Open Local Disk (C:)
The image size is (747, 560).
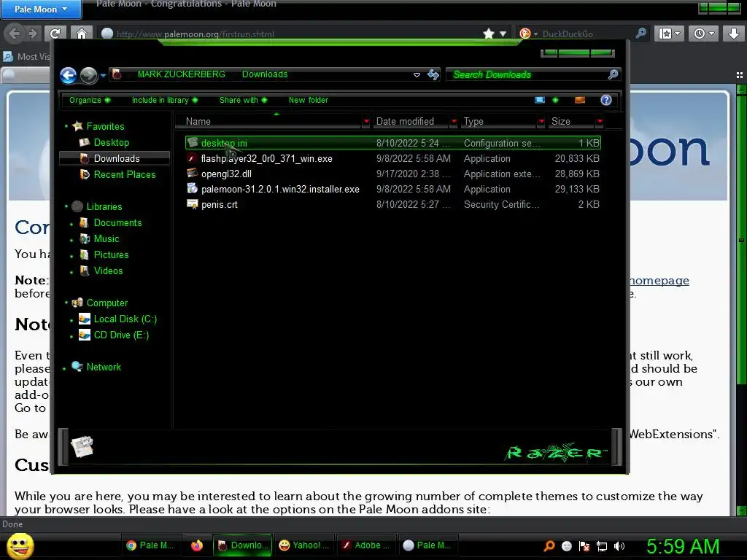[125, 319]
